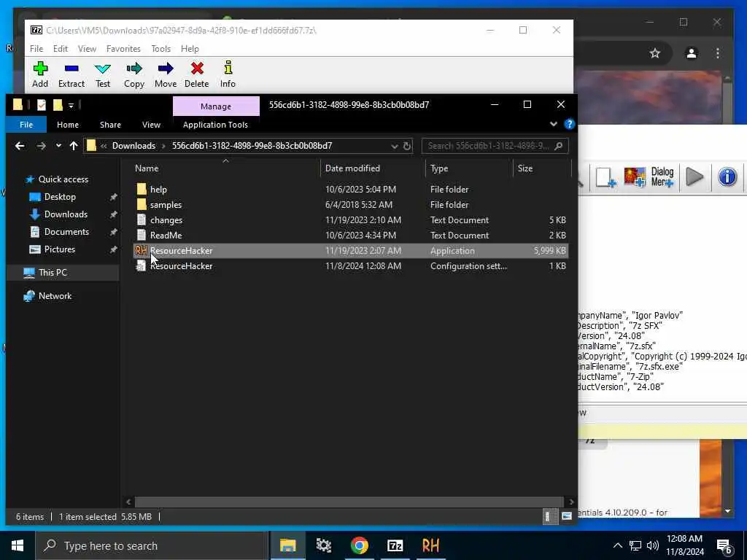Expand the address bar history dropdown
The image size is (747, 560).
(x=394, y=146)
